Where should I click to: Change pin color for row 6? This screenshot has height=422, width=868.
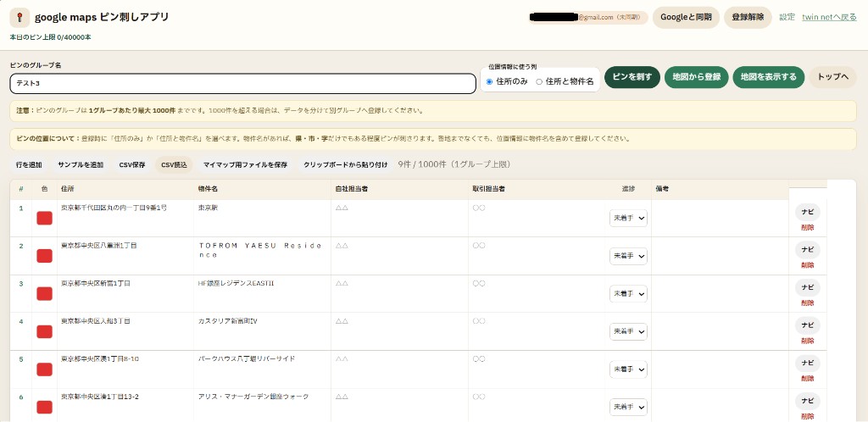click(44, 407)
